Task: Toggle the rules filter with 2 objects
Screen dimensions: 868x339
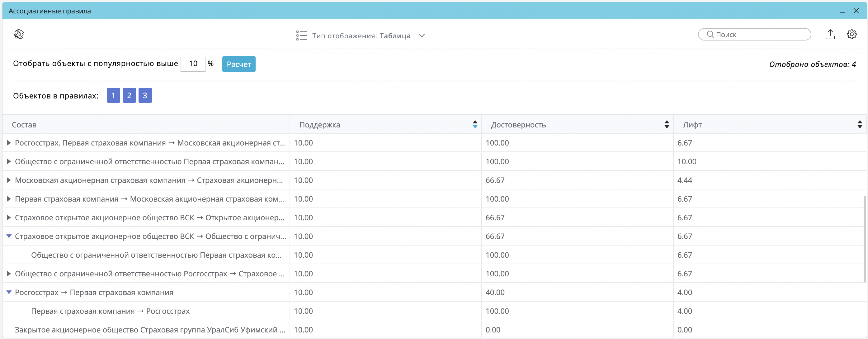Action: click(129, 95)
